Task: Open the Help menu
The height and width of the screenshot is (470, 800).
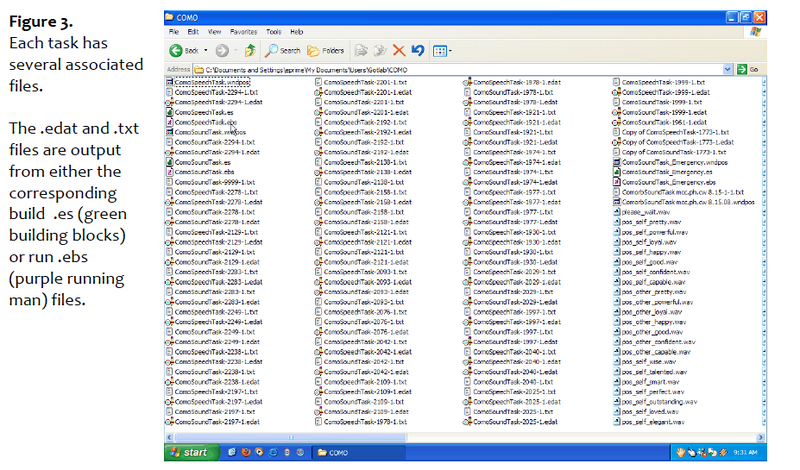Action: [x=296, y=32]
